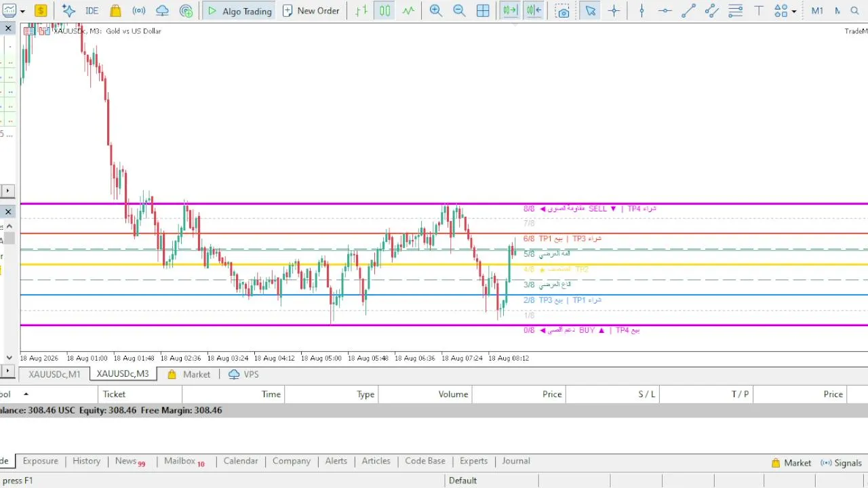Click Market button in toolbox bottom right

point(791,463)
